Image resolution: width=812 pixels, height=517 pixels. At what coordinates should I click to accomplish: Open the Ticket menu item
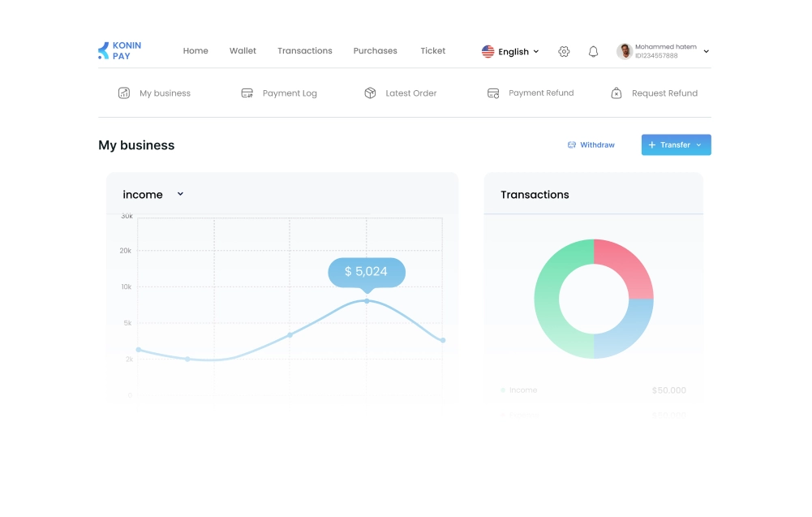pos(432,50)
